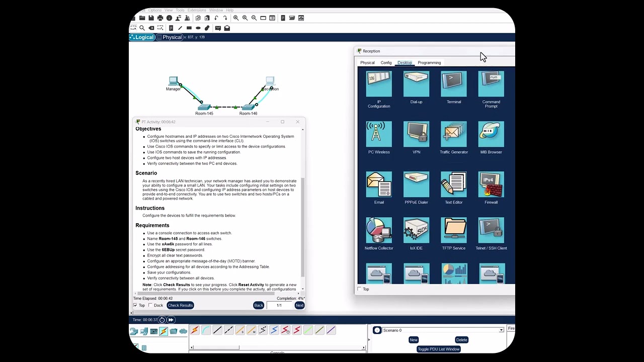This screenshot has height=362, width=644.
Task: Launch the Text Editor
Action: click(454, 188)
